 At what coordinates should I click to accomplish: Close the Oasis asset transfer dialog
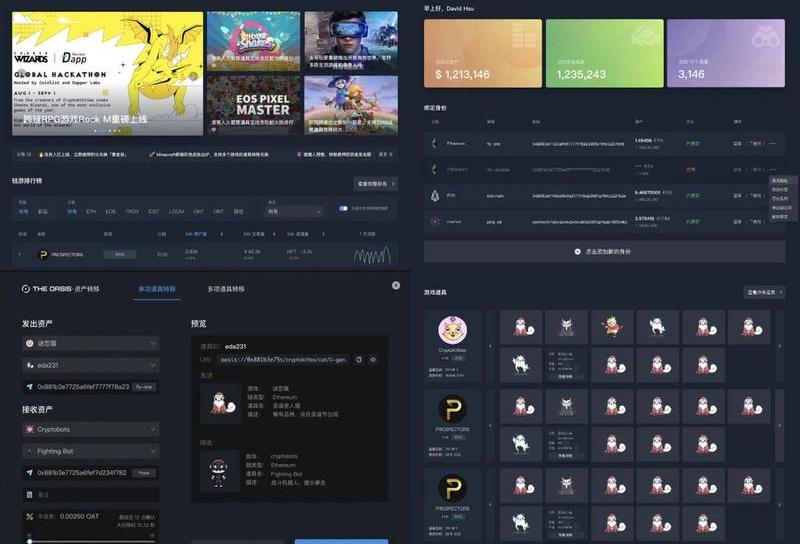pyautogui.click(x=396, y=285)
